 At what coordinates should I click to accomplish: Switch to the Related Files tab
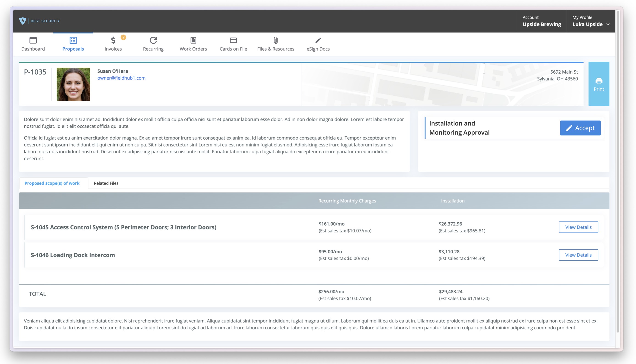pyautogui.click(x=106, y=183)
